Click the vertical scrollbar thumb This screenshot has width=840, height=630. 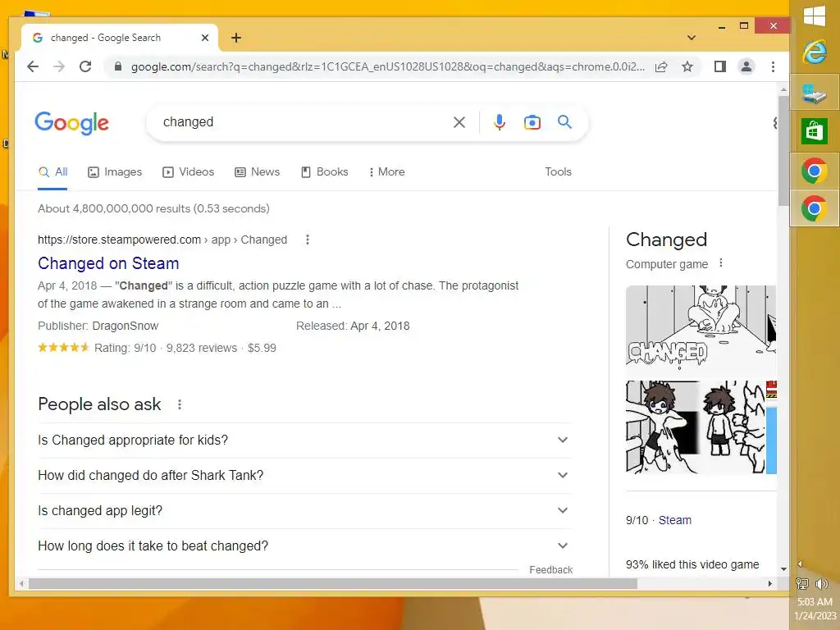click(783, 150)
